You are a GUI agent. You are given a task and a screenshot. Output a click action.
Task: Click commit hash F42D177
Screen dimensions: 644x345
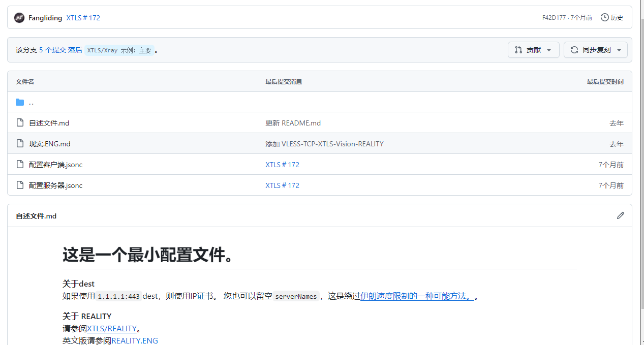tap(554, 18)
